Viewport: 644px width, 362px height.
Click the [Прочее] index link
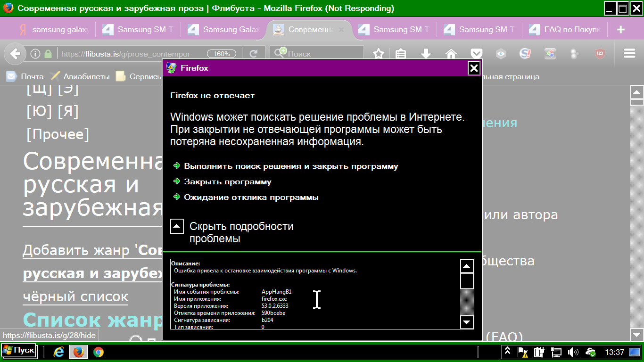tap(58, 134)
